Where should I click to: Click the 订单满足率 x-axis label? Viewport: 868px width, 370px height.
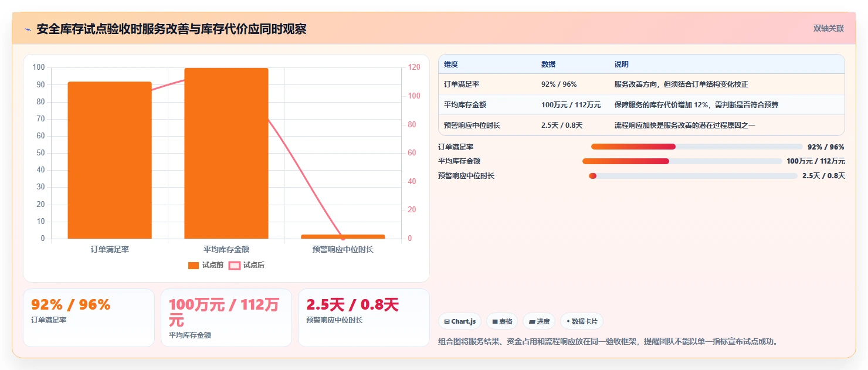(110, 249)
